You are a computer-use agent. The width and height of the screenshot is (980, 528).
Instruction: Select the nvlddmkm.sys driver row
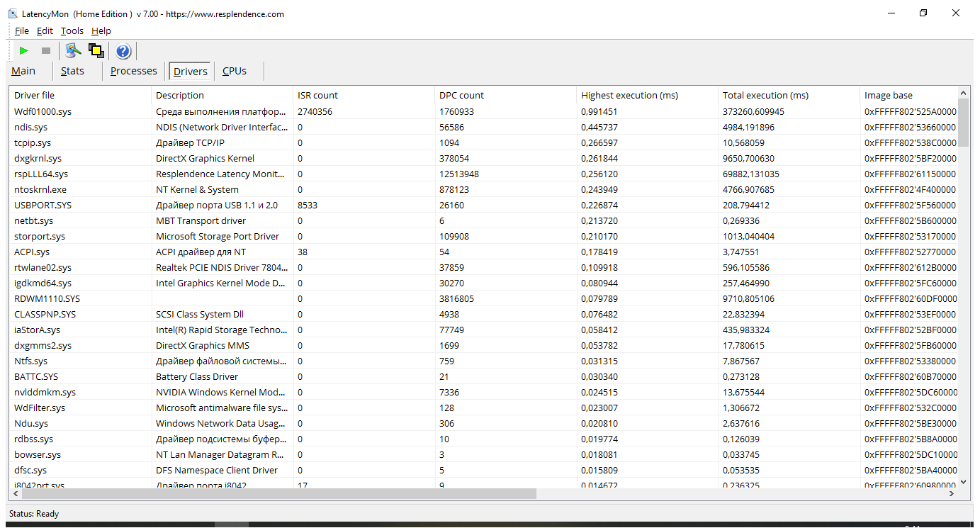click(x=483, y=392)
